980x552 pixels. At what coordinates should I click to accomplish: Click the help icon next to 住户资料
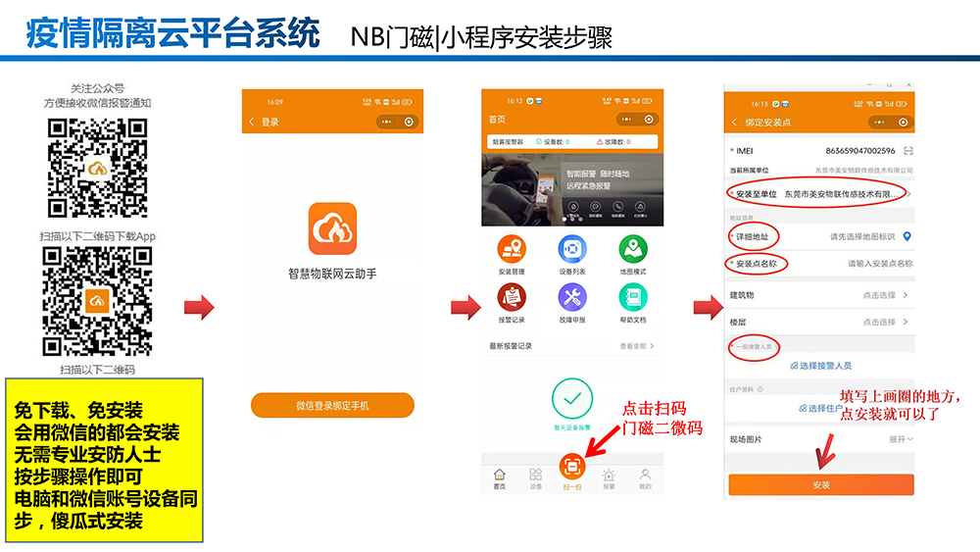pos(760,389)
